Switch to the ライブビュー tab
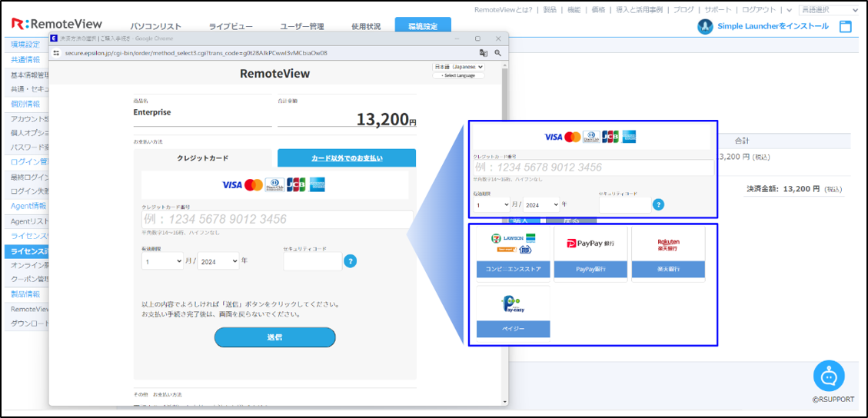Viewport: 868px width, 418px height. 231,26
